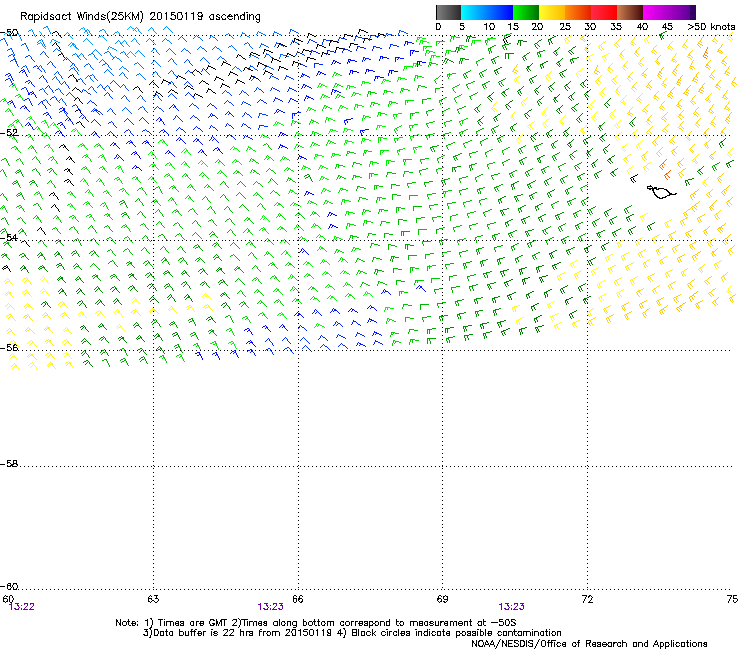Click the blue 10-15 knots color swatch
740x650 pixels.
pyautogui.click(x=500, y=12)
